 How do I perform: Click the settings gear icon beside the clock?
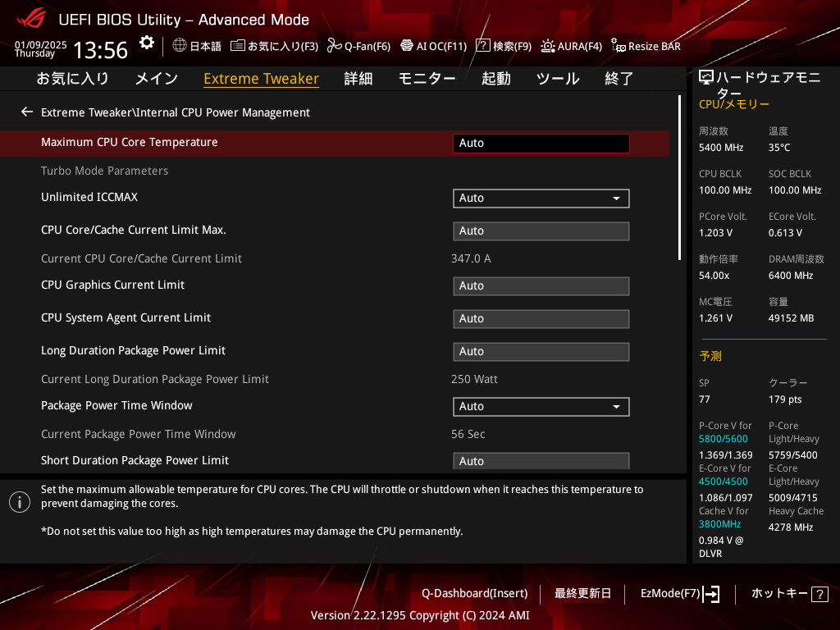click(146, 43)
